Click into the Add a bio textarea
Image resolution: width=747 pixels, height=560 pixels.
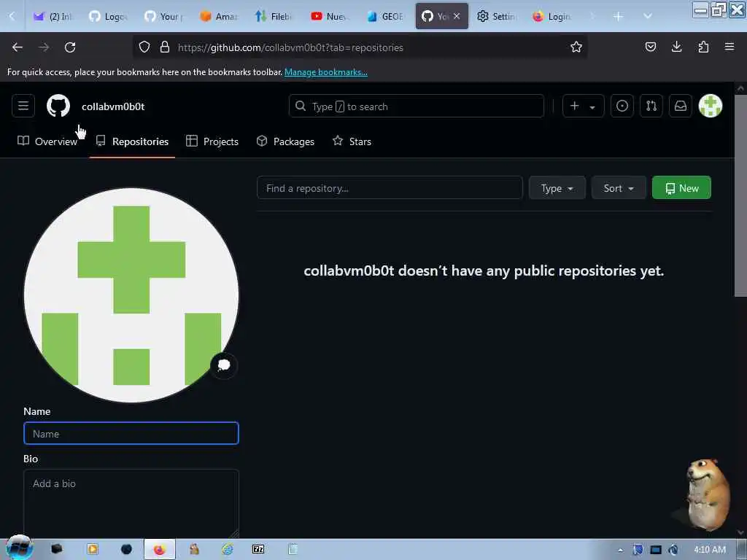pos(131,504)
